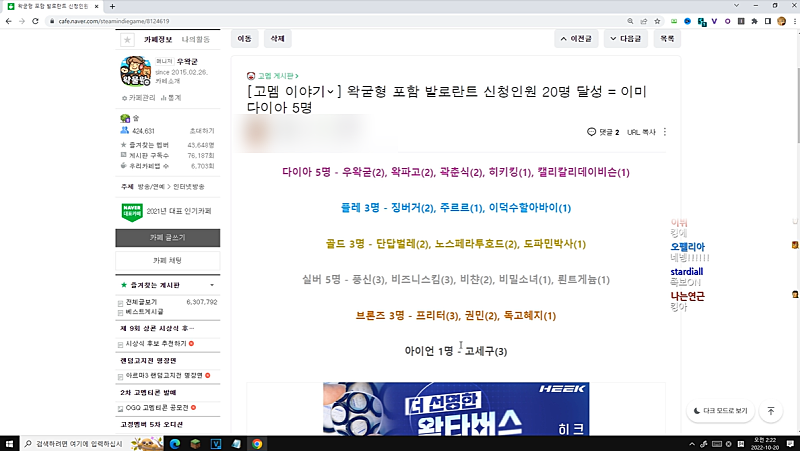
Task: Click the purple V extension icon
Action: [x=714, y=21]
